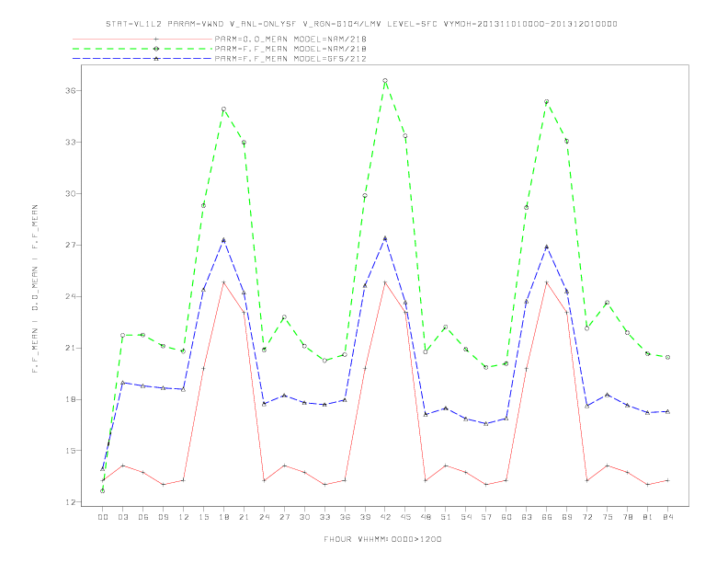728x563 pixels.
Task: Click y-axis tick label 15
Action: pyautogui.click(x=70, y=451)
